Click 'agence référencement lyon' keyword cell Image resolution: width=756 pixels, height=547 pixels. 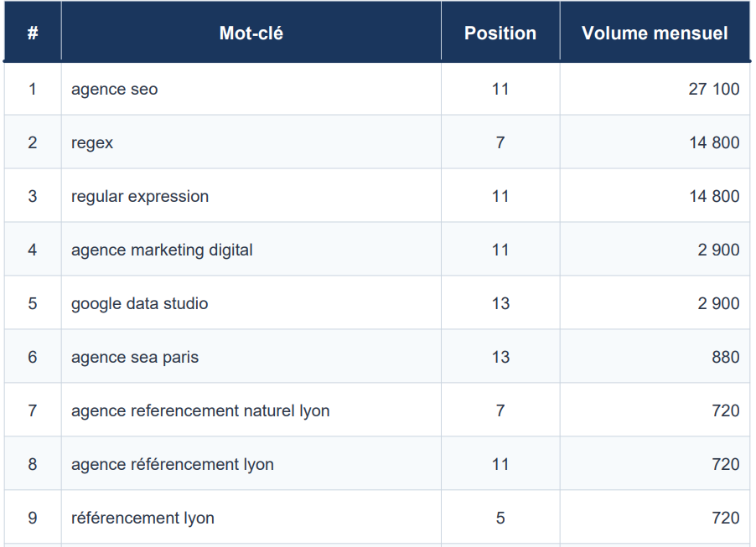[173, 464]
